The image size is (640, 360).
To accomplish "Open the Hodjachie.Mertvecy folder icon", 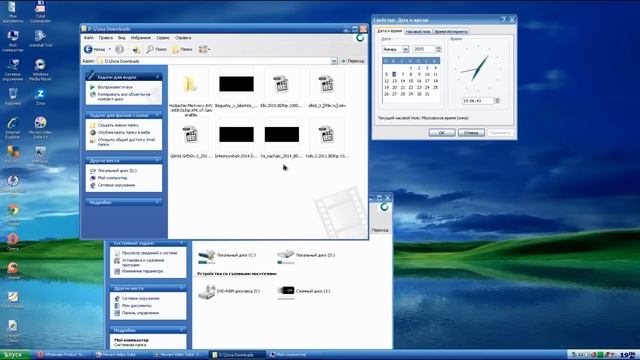I will (190, 84).
